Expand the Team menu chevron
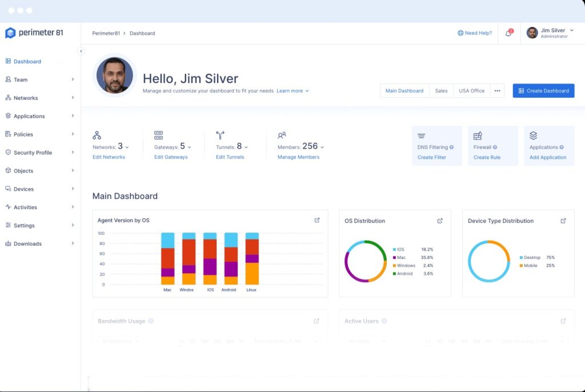585x392 pixels. [73, 79]
